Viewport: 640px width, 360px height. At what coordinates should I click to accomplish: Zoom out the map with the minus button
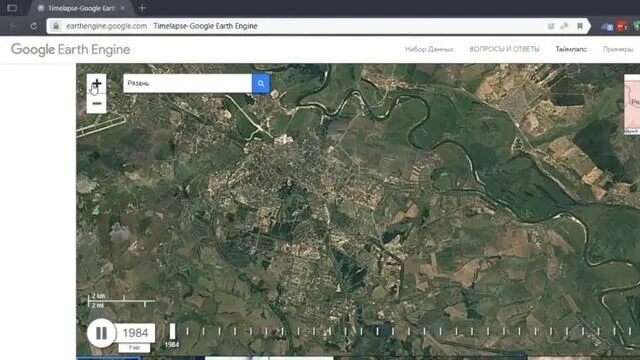[x=97, y=104]
